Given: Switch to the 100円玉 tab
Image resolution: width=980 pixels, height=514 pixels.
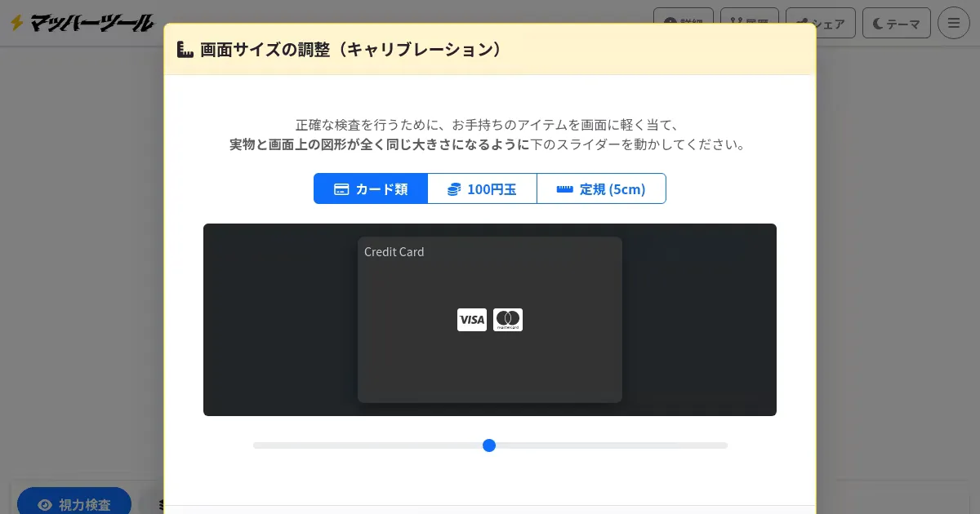Looking at the screenshot, I should pos(482,189).
